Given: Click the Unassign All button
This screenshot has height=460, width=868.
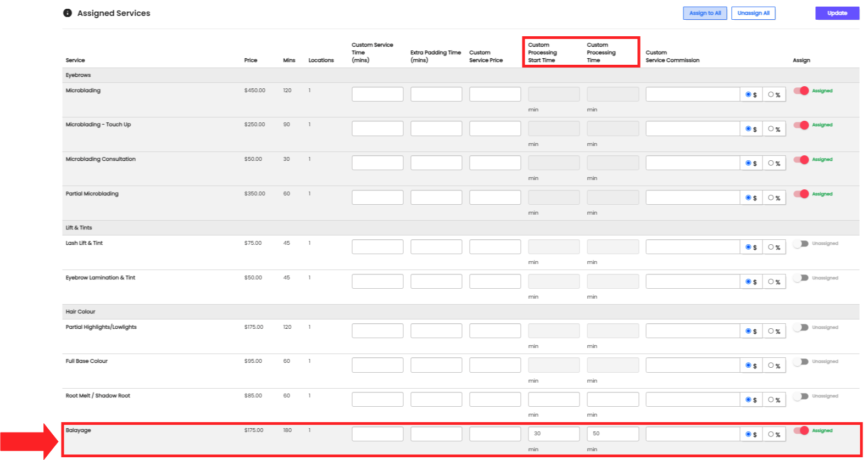Looking at the screenshot, I should tap(753, 13).
